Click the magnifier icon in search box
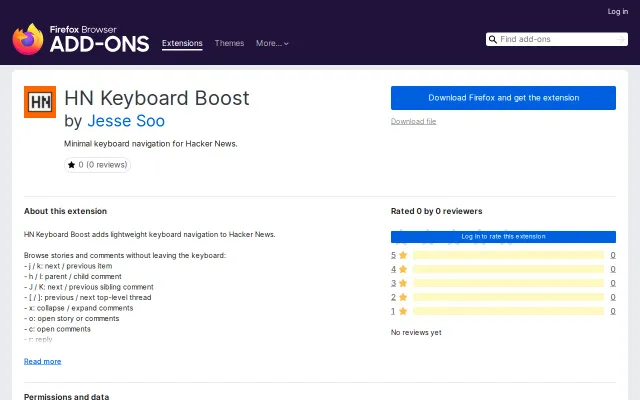This screenshot has height=400, width=640. (x=493, y=39)
